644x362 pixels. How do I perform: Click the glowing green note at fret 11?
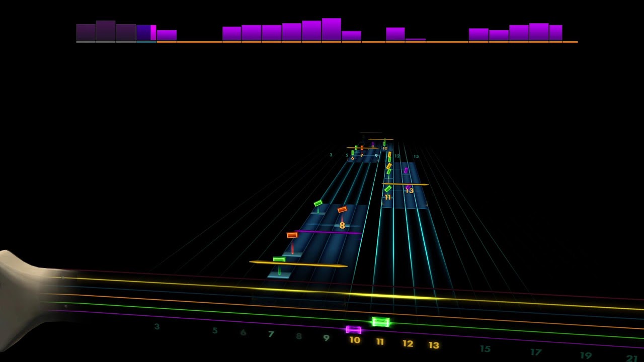click(x=381, y=322)
